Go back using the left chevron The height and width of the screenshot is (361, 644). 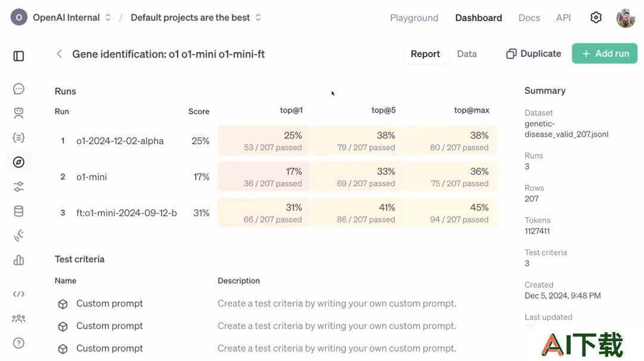(59, 54)
